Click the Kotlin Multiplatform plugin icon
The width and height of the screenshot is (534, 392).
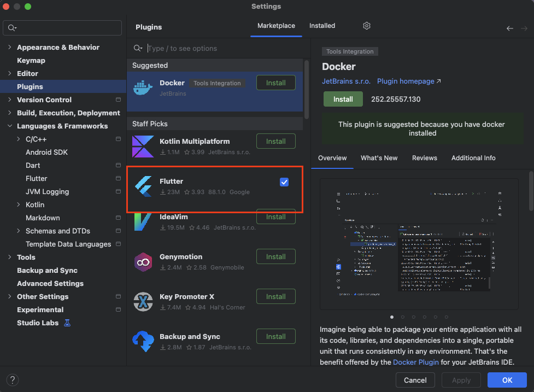(143, 147)
